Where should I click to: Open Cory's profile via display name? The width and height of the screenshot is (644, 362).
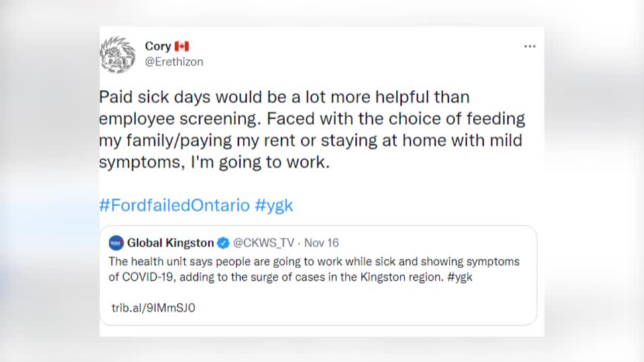[158, 46]
